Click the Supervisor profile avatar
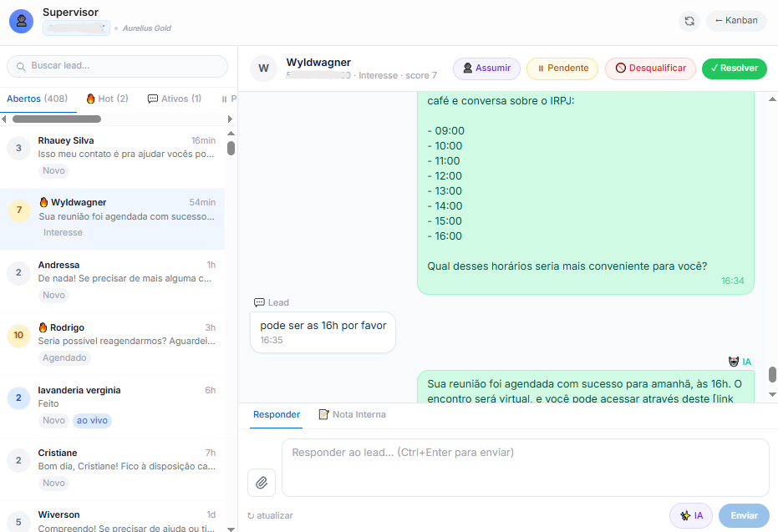The image size is (778, 532). [x=21, y=21]
